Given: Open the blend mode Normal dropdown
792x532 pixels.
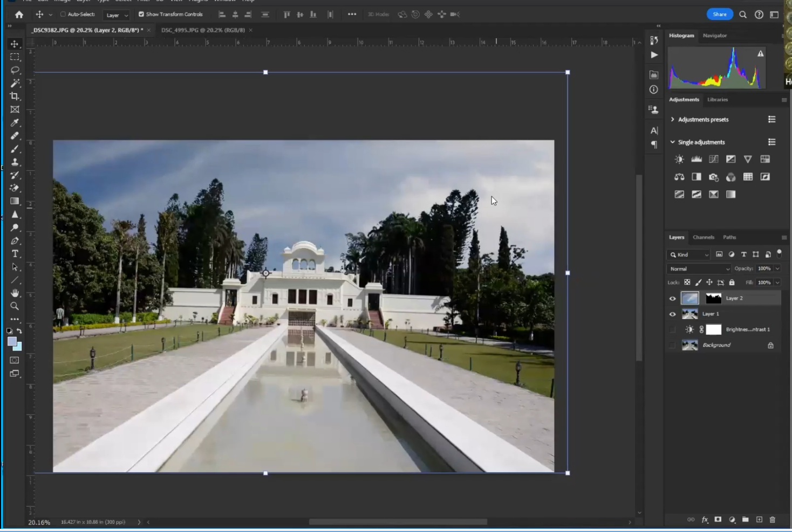Looking at the screenshot, I should point(699,268).
